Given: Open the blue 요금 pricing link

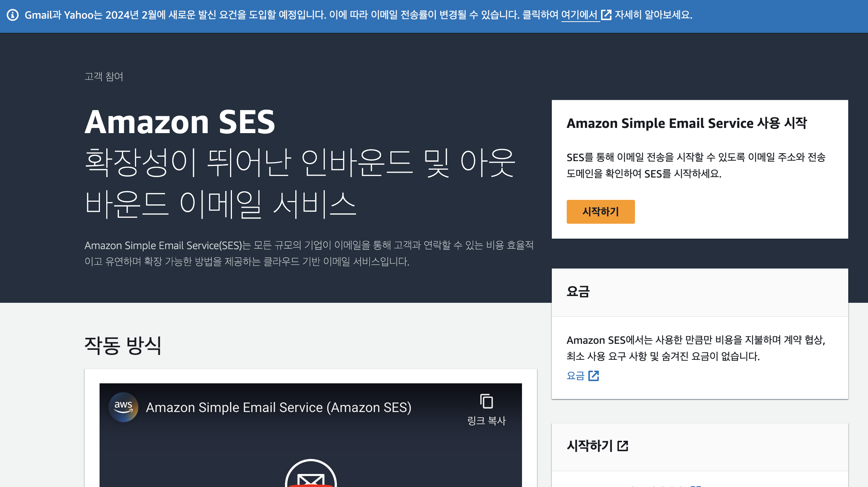Looking at the screenshot, I should (x=575, y=376).
